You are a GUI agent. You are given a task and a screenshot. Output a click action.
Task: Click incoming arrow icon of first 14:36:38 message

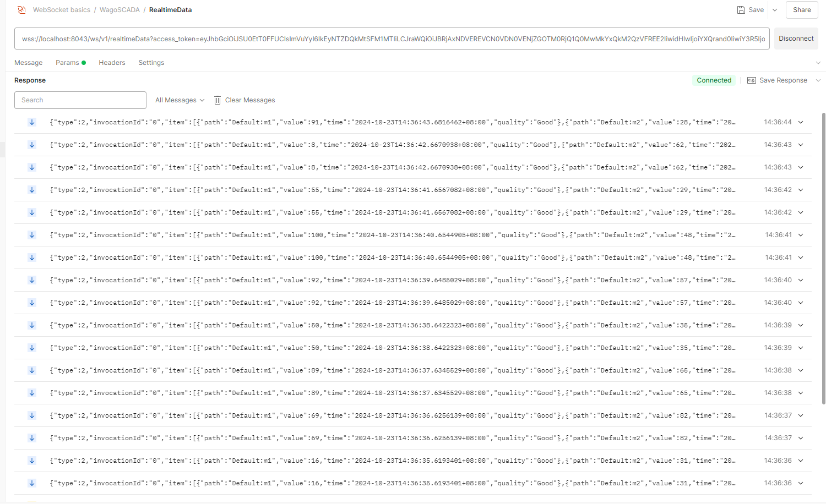point(32,370)
